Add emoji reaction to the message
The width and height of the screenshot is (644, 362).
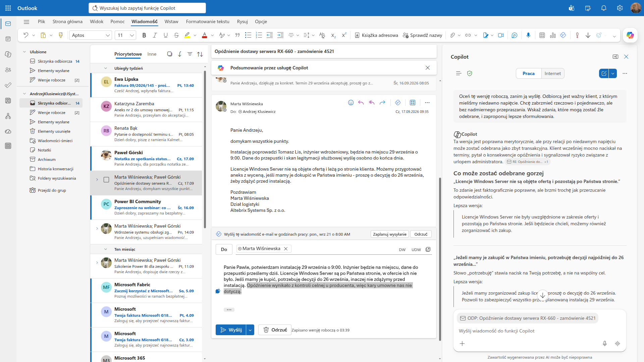point(351,103)
